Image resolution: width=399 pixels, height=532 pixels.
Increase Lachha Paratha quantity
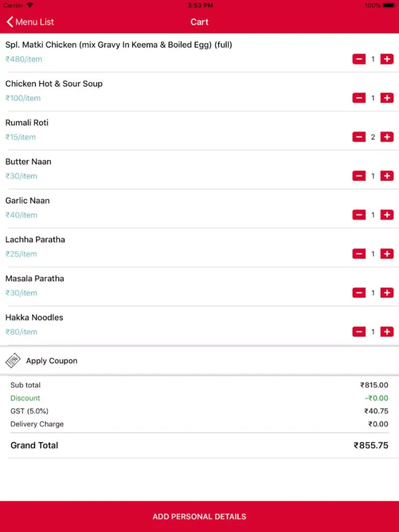click(x=387, y=254)
